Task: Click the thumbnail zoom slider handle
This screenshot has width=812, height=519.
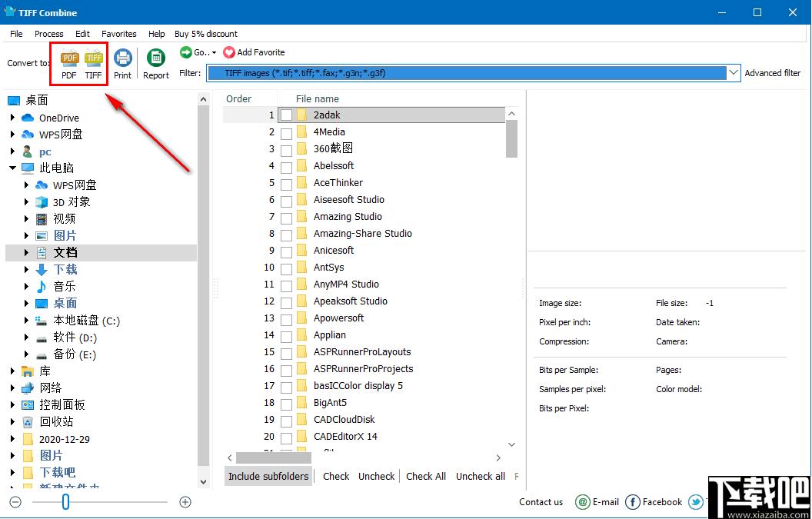Action: pos(65,501)
